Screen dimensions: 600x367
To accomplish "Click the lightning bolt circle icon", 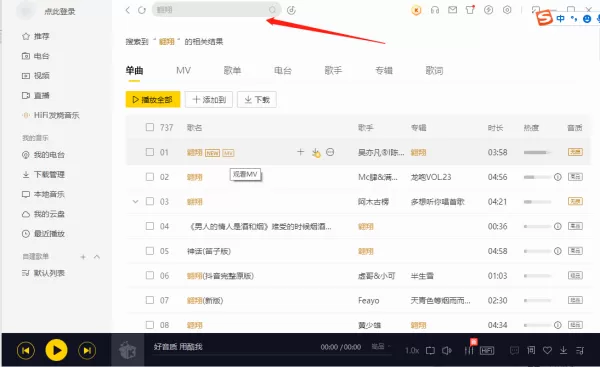I will (x=489, y=10).
